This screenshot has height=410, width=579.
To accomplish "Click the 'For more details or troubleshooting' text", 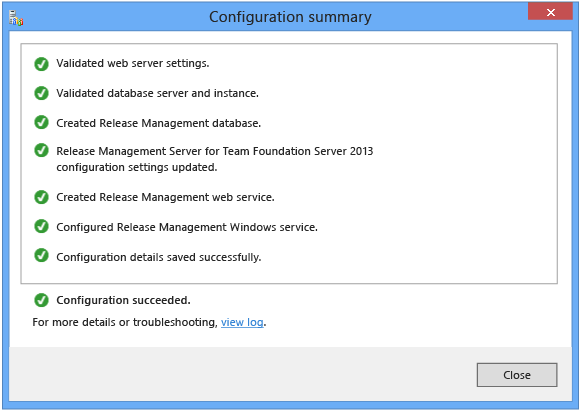I will pos(125,322).
